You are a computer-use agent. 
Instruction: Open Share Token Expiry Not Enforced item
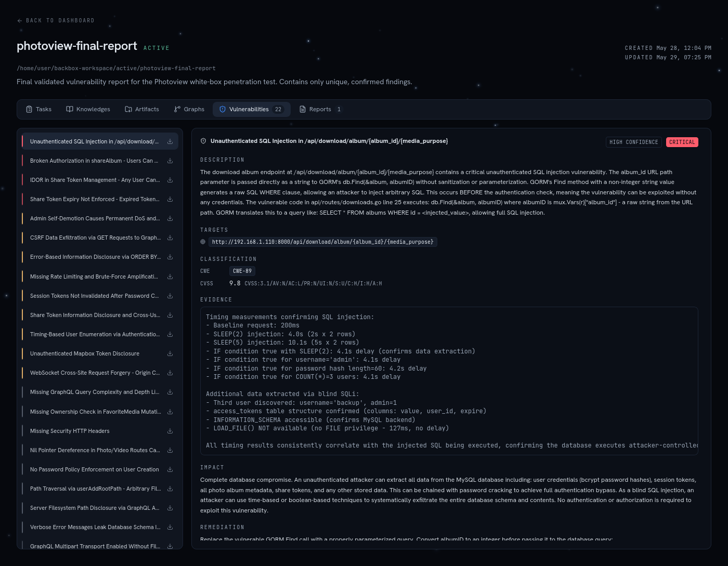click(x=100, y=199)
